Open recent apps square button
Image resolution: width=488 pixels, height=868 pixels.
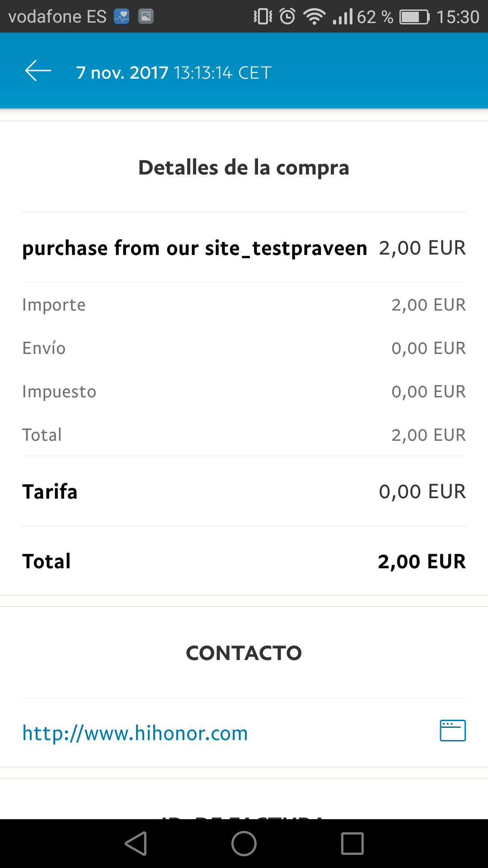tap(352, 844)
